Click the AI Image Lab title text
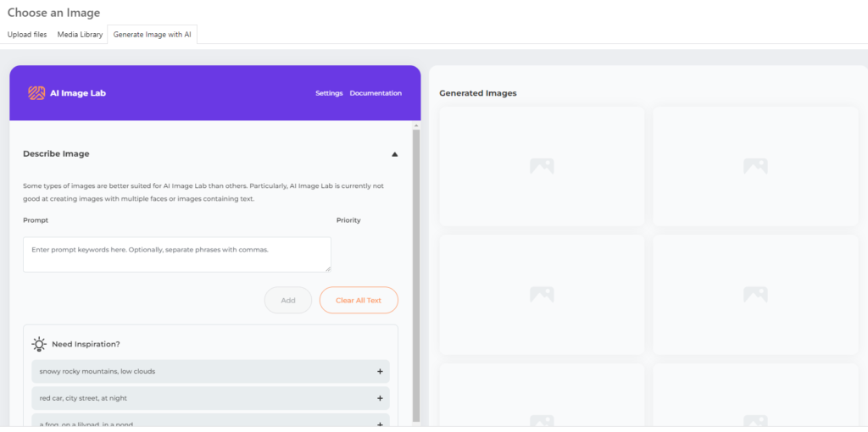This screenshot has width=868, height=432. (77, 93)
